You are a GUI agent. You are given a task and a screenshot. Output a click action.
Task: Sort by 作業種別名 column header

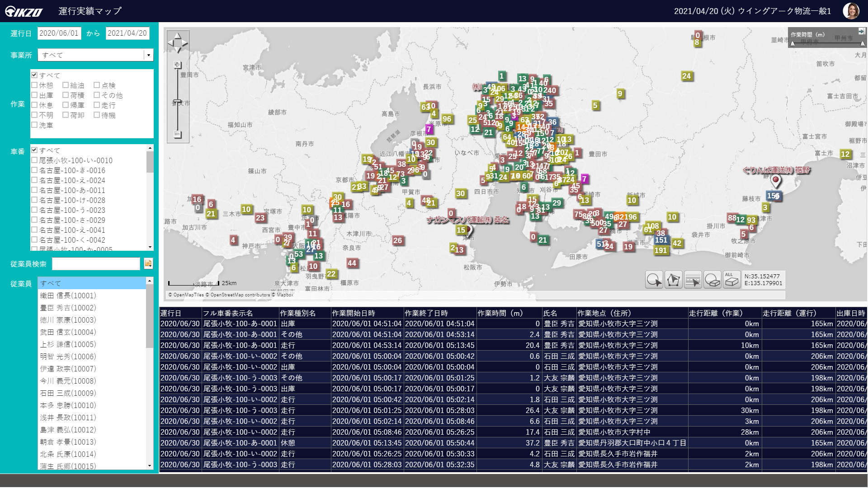tap(304, 313)
